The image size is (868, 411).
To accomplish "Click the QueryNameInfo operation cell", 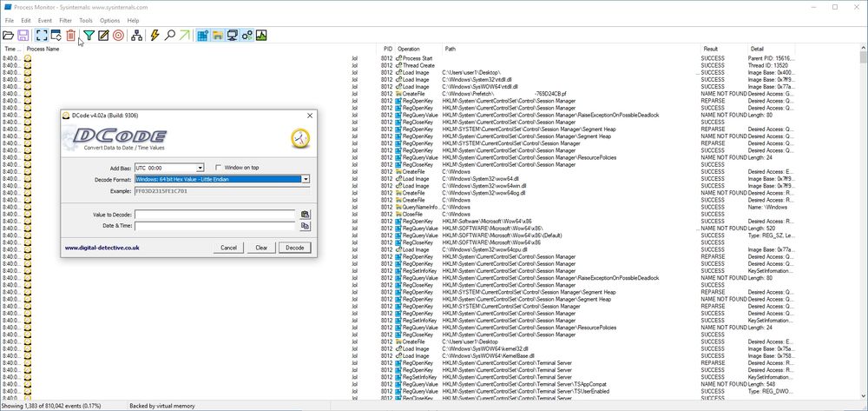I will pyautogui.click(x=418, y=207).
